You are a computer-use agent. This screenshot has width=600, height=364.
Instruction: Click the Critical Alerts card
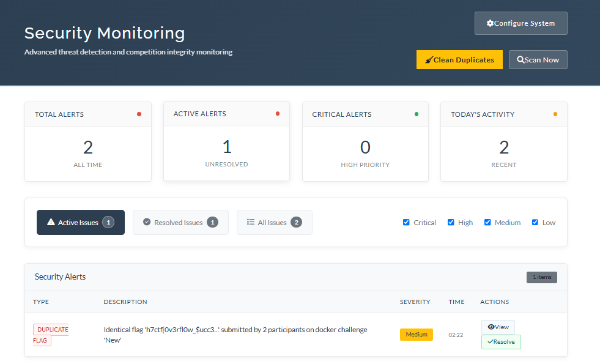(365, 141)
